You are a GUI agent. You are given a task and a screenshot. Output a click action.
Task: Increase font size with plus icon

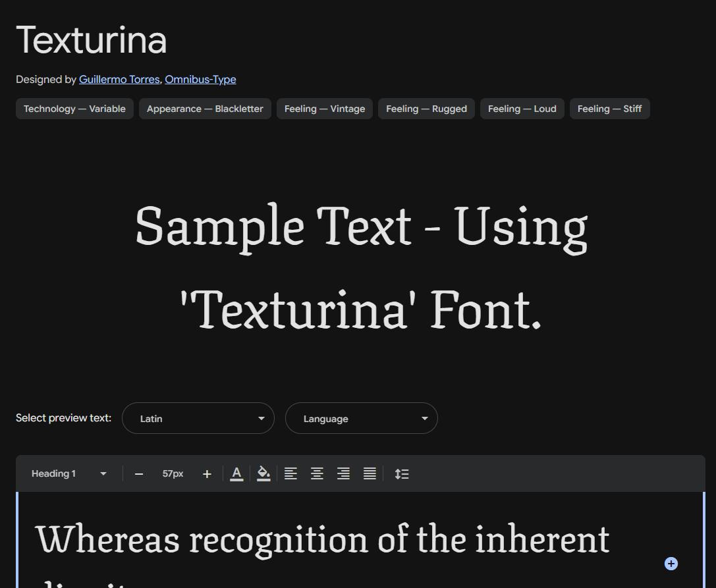(207, 474)
